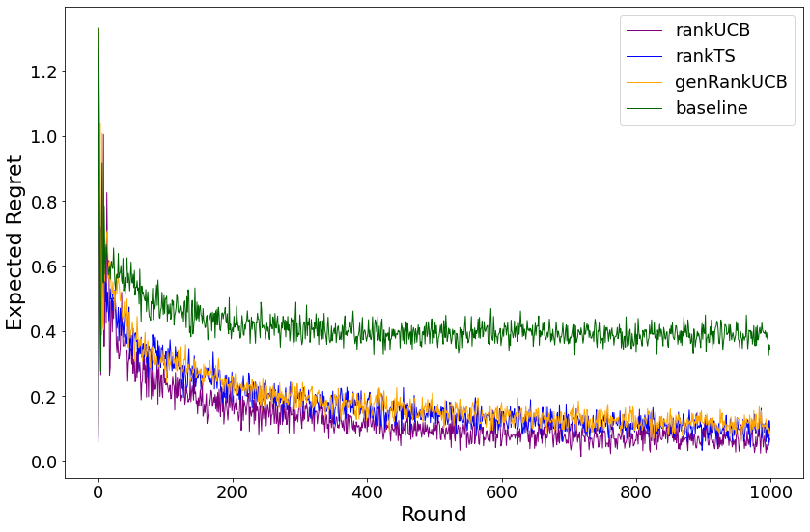Click the rankUCB legend label
Image resolution: width=810 pixels, height=532 pixels.
tap(712, 30)
